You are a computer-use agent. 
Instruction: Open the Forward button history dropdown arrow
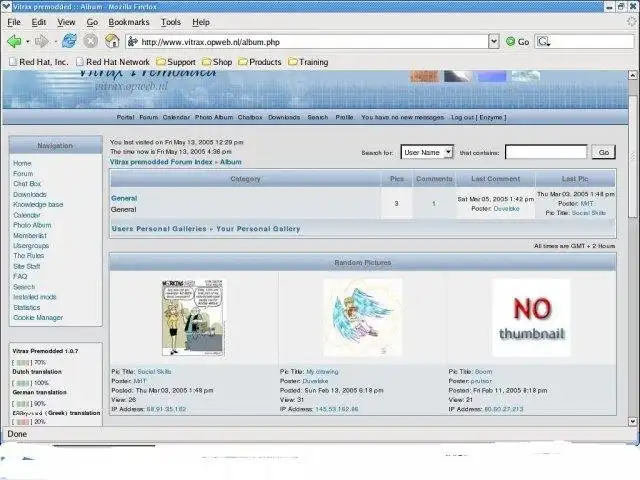pos(55,42)
